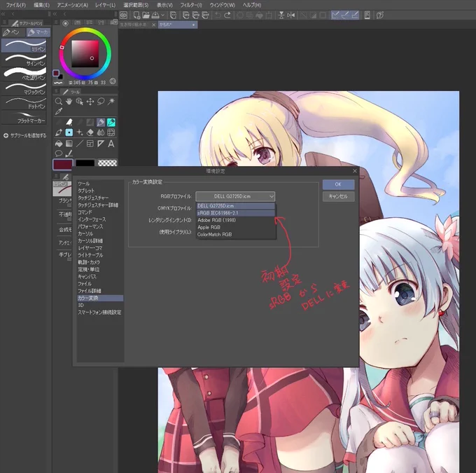Select the フラットマーカー sub tool
Screen dimensions: 476x473
point(24,117)
